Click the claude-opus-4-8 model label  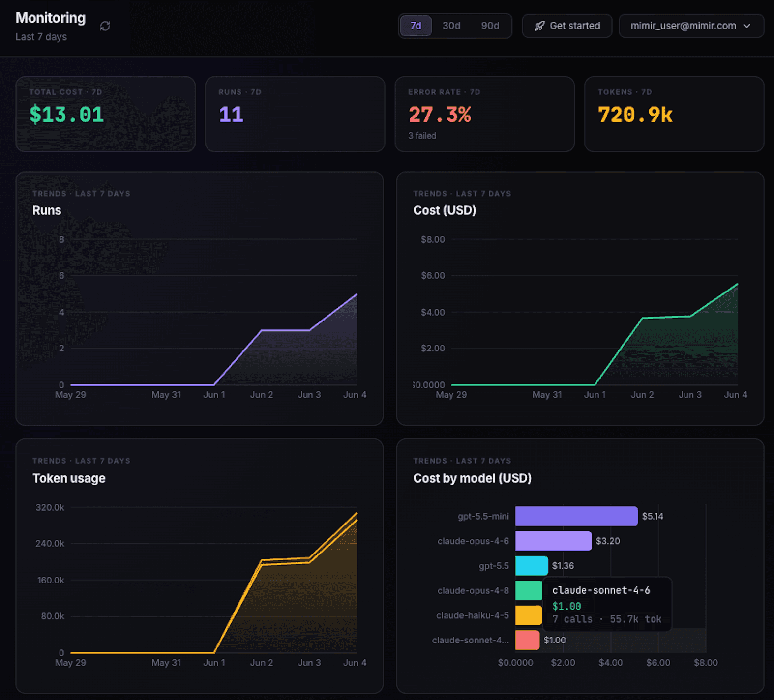(473, 590)
